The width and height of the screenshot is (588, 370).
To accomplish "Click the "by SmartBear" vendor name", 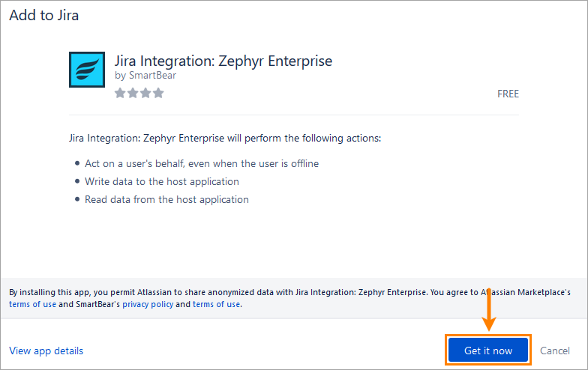I will coord(145,76).
